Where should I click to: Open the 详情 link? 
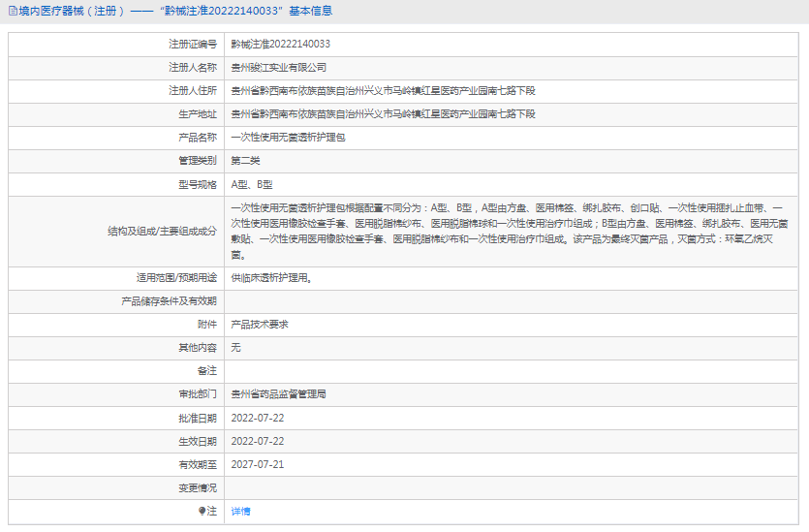[240, 511]
